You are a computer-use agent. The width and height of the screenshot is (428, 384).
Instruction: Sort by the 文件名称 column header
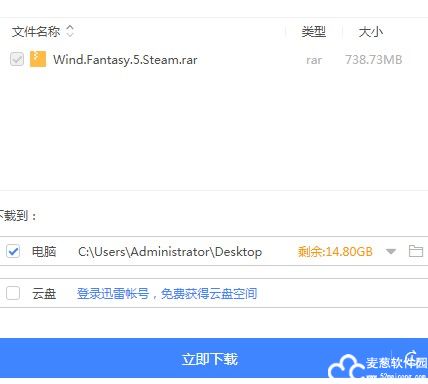[36, 32]
